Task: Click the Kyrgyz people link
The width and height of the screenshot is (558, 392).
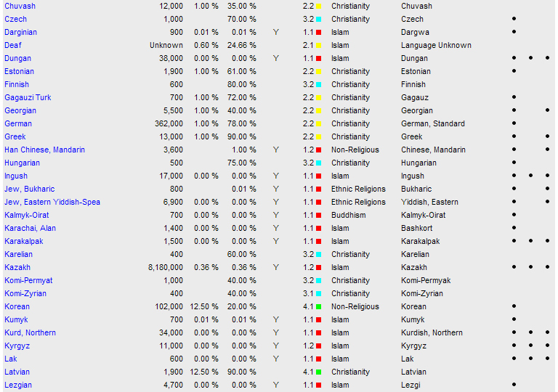Action: (x=17, y=346)
